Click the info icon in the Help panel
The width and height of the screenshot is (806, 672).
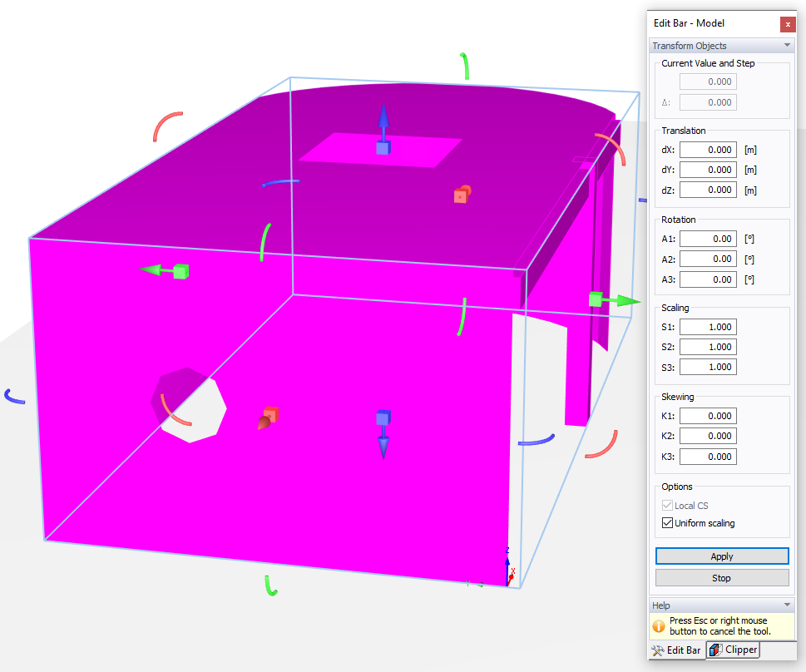coord(659,626)
